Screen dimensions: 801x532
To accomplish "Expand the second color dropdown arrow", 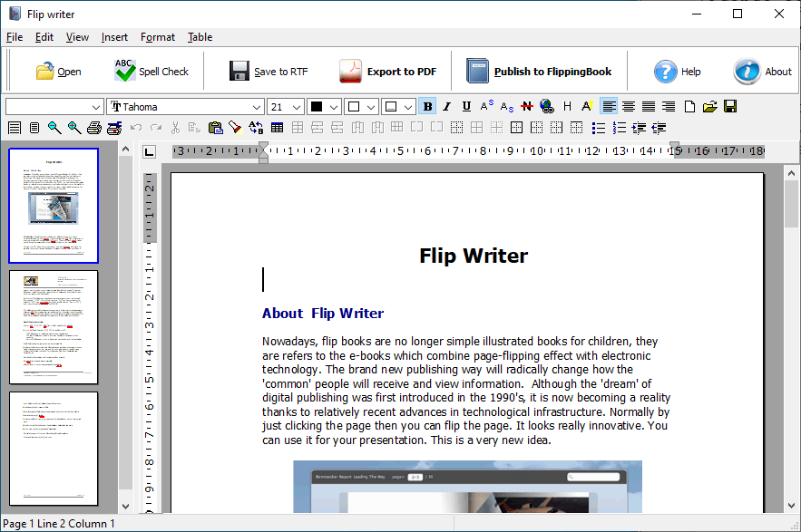I will [371, 107].
